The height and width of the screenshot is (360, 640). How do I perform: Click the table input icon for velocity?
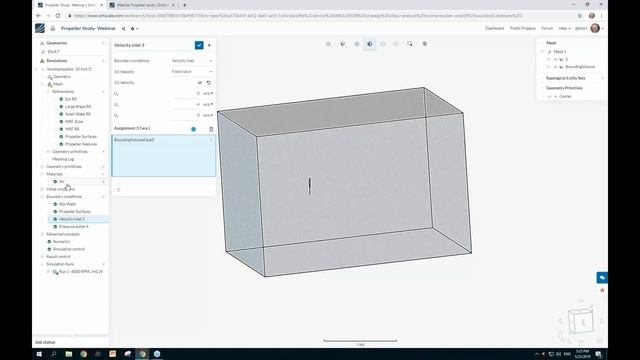[200, 82]
